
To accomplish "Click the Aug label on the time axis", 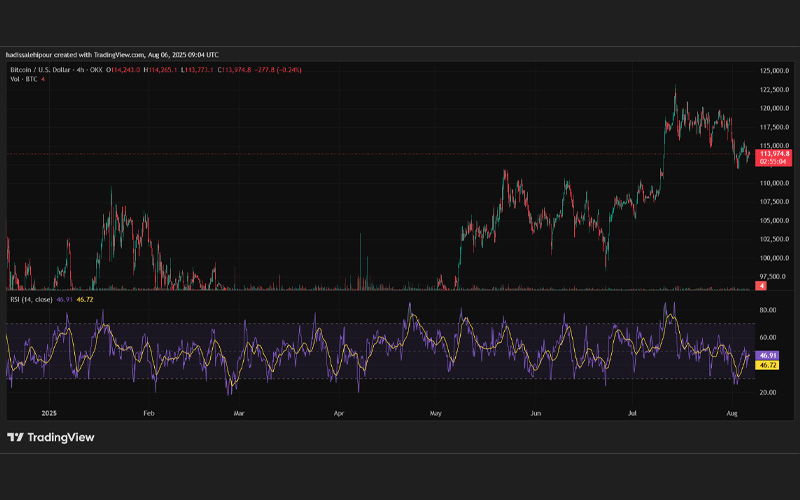I will click(x=732, y=413).
